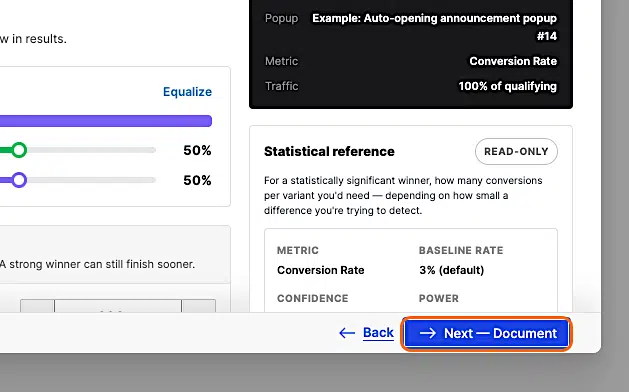This screenshot has height=392, width=629.
Task: Click the READ-ONLY badge
Action: pyautogui.click(x=516, y=151)
